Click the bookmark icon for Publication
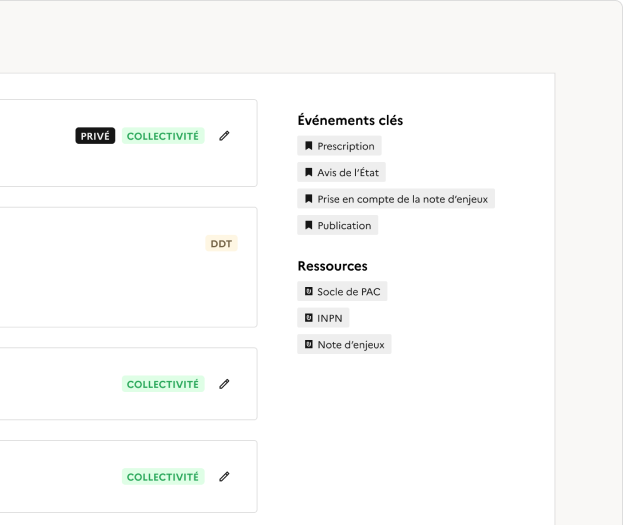 coord(309,226)
